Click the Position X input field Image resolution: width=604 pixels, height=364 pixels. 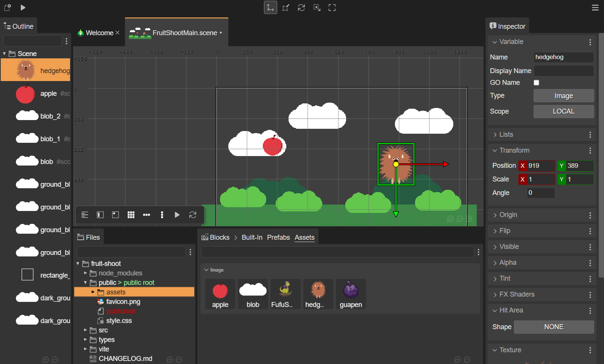point(541,166)
